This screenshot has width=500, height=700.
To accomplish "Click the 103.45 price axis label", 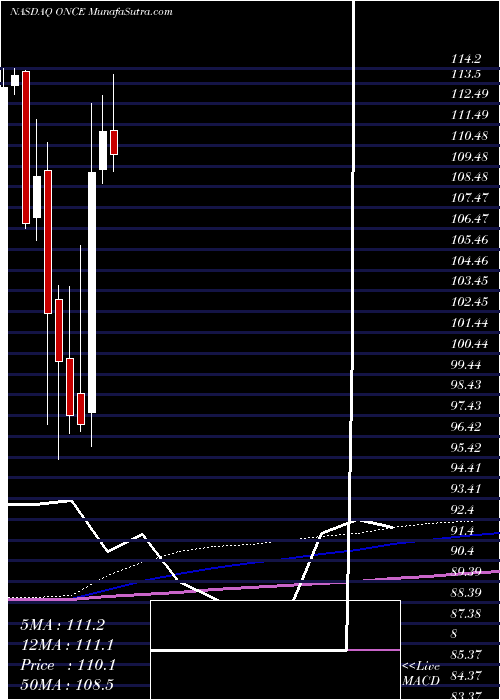I will pos(469,282).
